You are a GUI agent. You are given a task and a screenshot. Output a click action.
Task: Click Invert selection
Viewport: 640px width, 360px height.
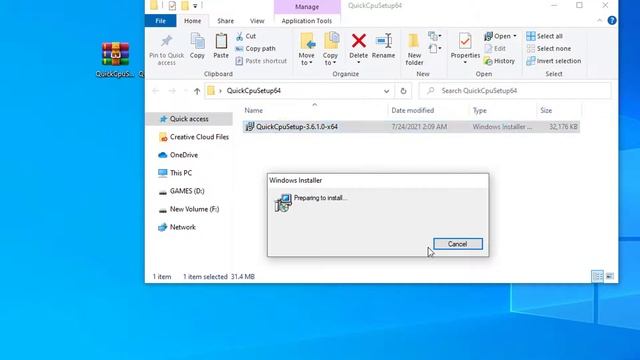553,61
